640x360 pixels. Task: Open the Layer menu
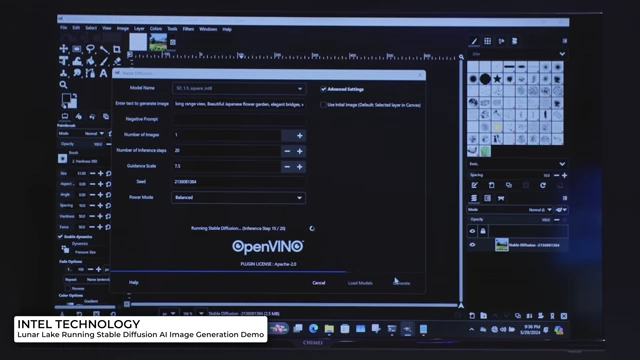pyautogui.click(x=139, y=29)
